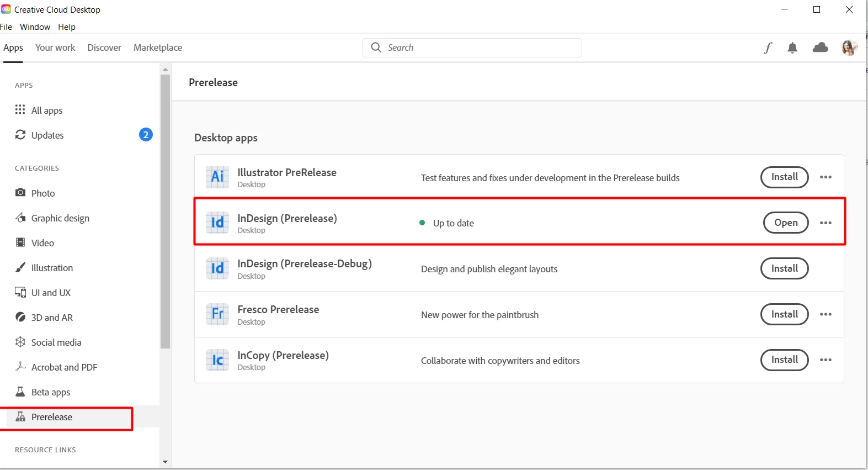Click the Acrobat and PDF icon
868x470 pixels.
click(x=20, y=367)
